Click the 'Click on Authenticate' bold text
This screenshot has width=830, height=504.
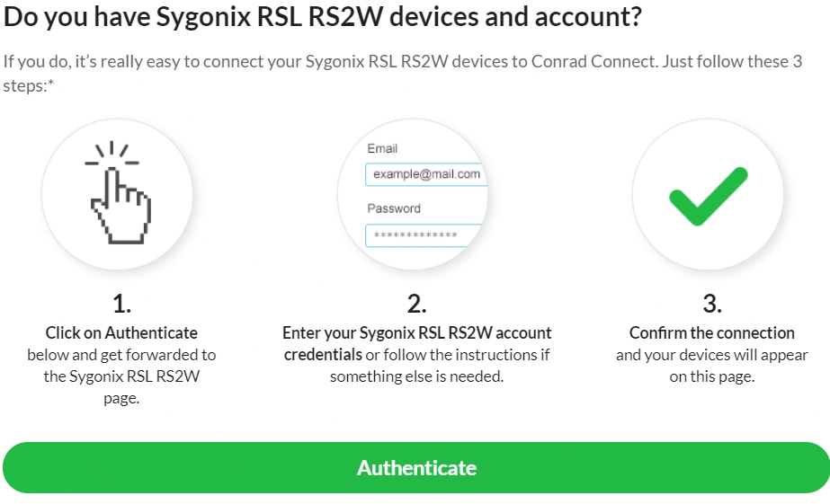[x=121, y=332]
